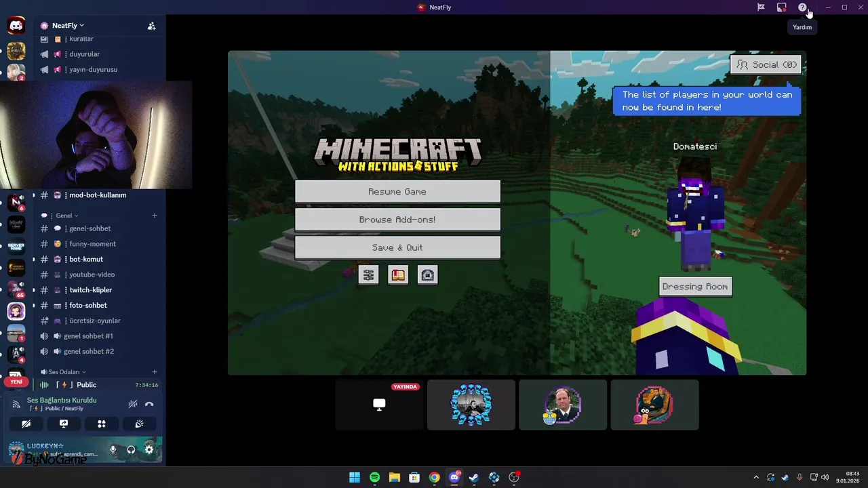Open the Minecraft book icon under Save & Quit

click(x=398, y=274)
